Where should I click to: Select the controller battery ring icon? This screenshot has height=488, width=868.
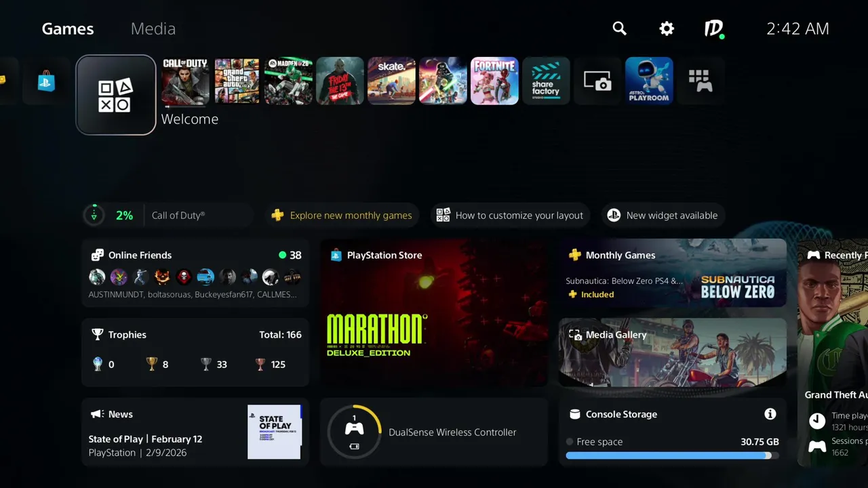click(354, 432)
